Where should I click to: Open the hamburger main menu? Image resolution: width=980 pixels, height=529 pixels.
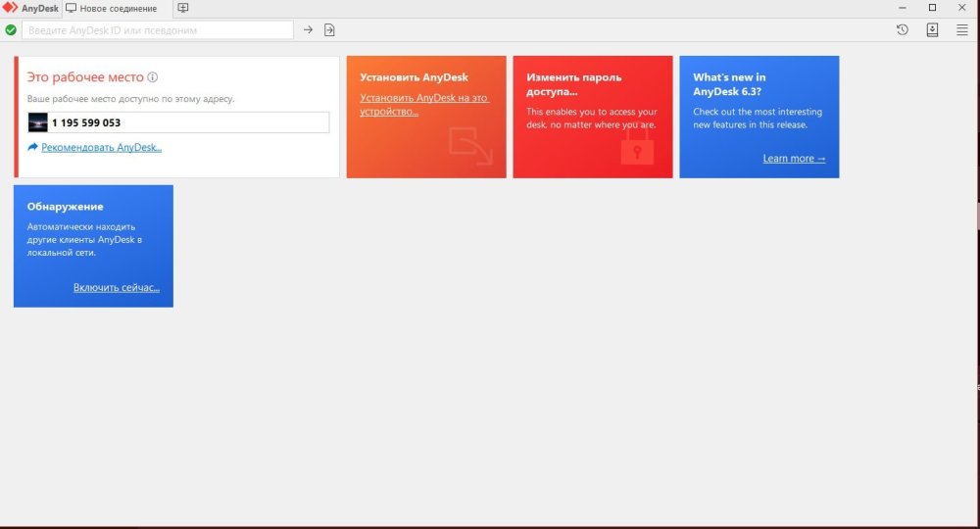tap(962, 30)
